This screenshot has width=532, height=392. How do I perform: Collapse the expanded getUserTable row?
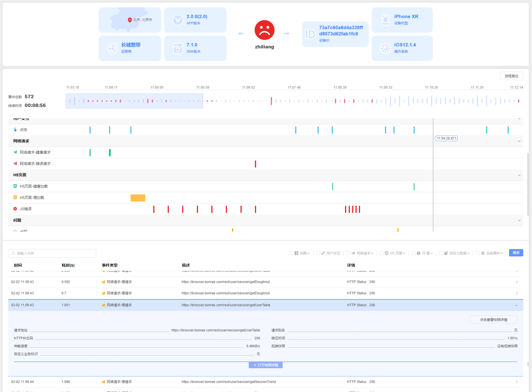[516, 305]
